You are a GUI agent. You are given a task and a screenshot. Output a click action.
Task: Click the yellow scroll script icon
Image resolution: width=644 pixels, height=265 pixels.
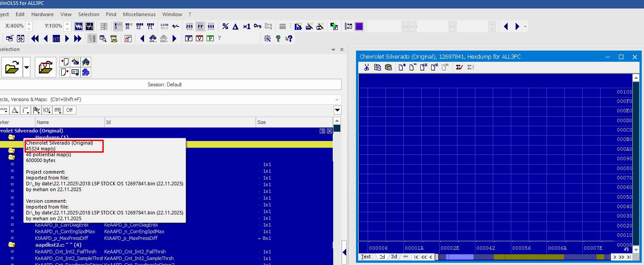(114, 38)
